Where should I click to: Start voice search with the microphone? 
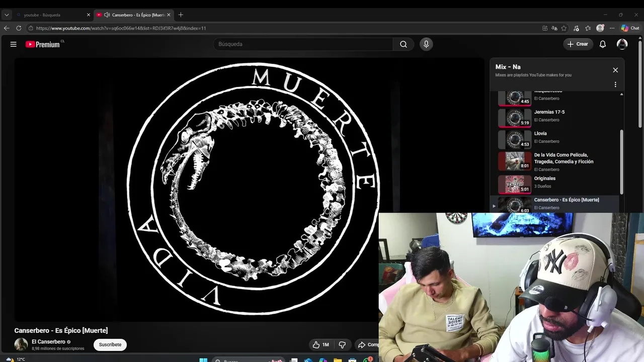[426, 44]
